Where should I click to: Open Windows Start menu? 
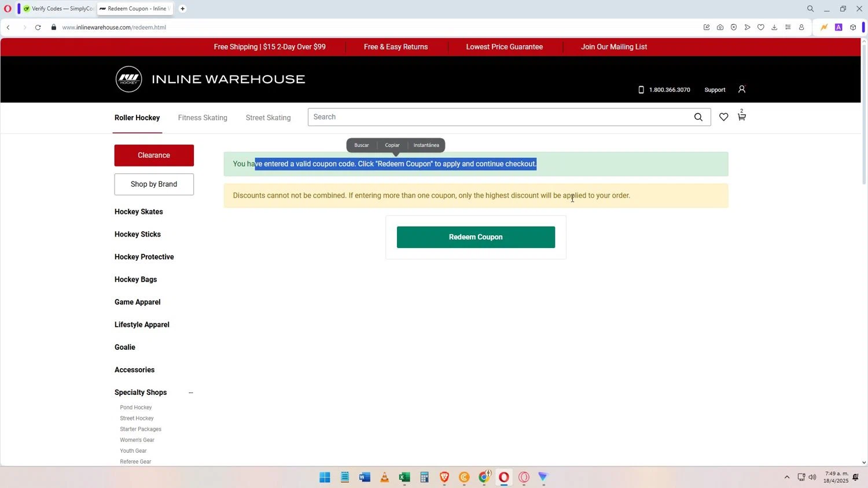(x=325, y=477)
